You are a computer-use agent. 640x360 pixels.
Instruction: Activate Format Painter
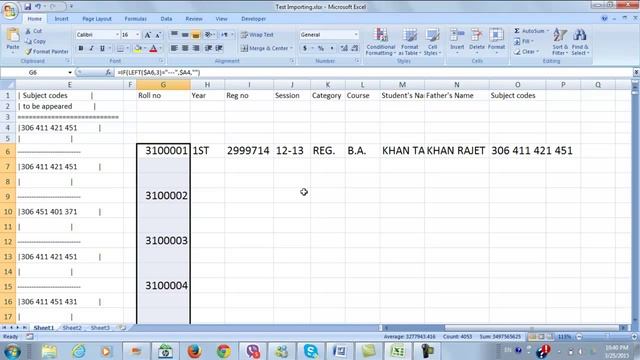[x=47, y=51]
